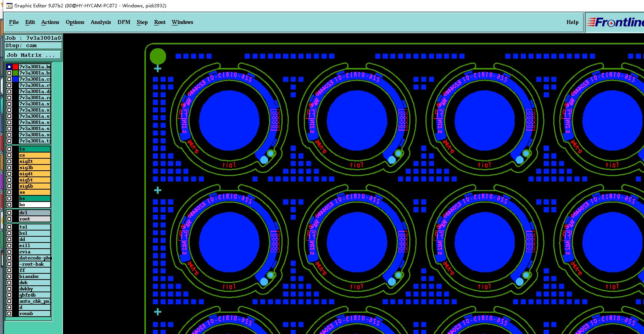Viewport: 644px width, 334px height.
Task: Select the sig6b layer name
Action: [x=35, y=186]
